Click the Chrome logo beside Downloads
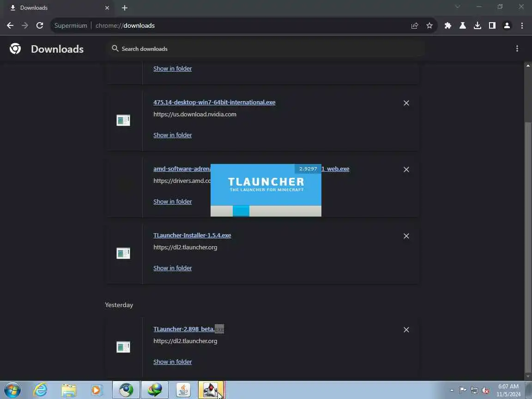This screenshot has width=532, height=399. tap(15, 48)
